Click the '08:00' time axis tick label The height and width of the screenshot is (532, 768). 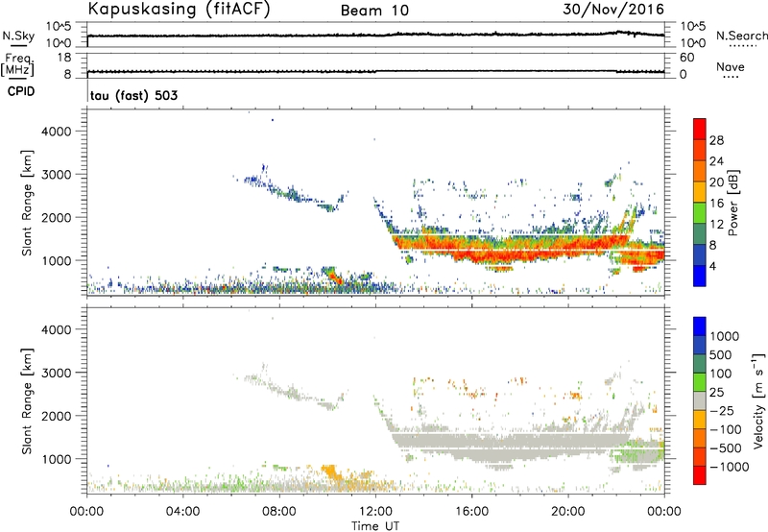click(x=279, y=512)
